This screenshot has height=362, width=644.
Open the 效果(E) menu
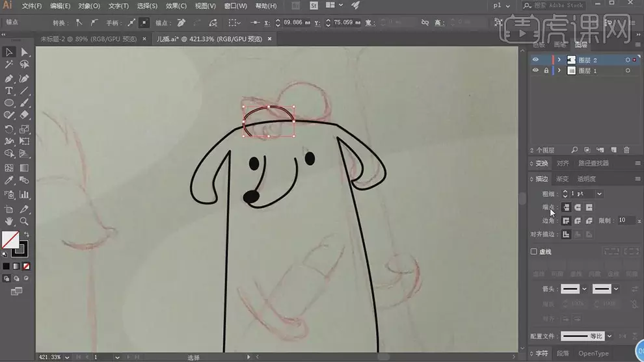(x=176, y=6)
